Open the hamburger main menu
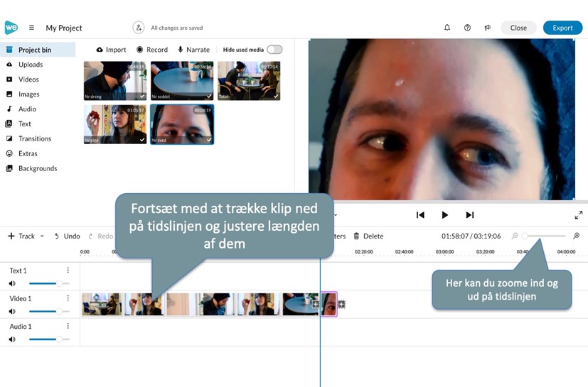Screen dimensions: 588x387 (x=31, y=28)
